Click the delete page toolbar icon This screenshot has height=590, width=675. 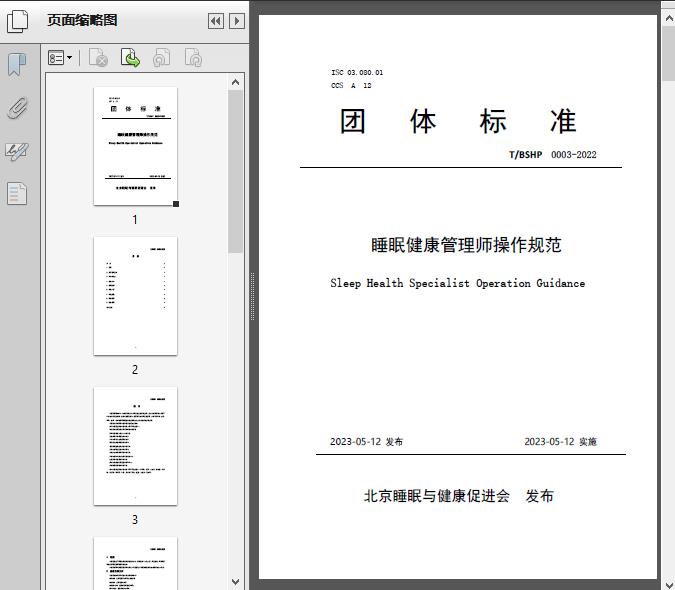[x=98, y=58]
